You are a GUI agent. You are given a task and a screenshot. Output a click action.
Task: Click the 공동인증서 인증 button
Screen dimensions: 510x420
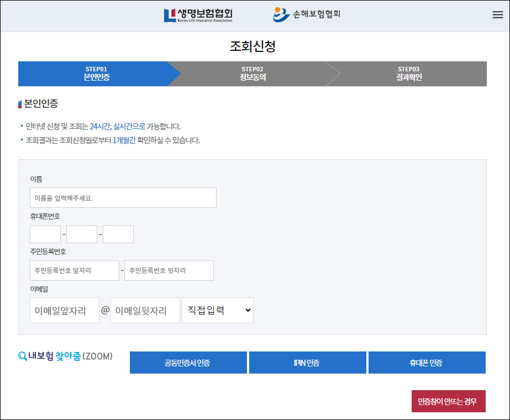point(188,362)
